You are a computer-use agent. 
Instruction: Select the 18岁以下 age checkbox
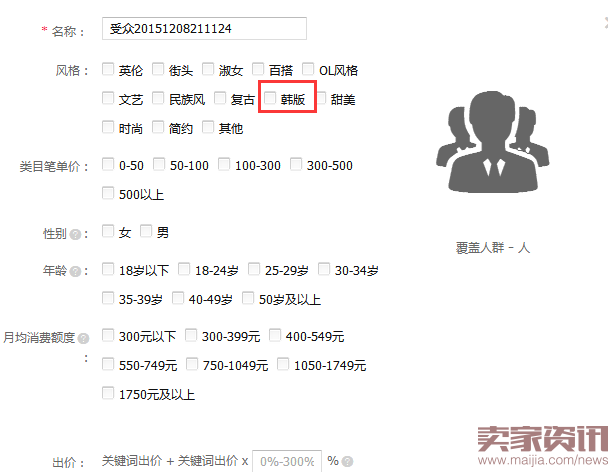[x=108, y=269]
